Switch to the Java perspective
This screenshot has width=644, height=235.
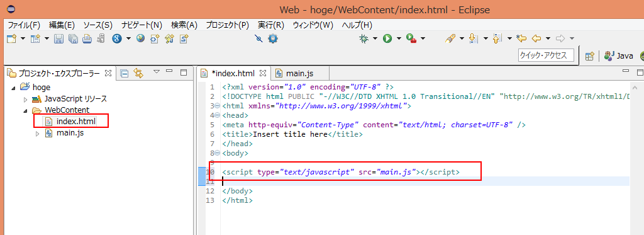coord(619,56)
